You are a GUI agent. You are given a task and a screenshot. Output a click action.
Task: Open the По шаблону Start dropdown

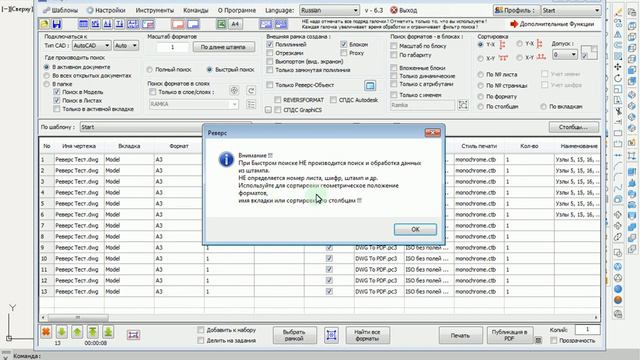[x=141, y=127]
